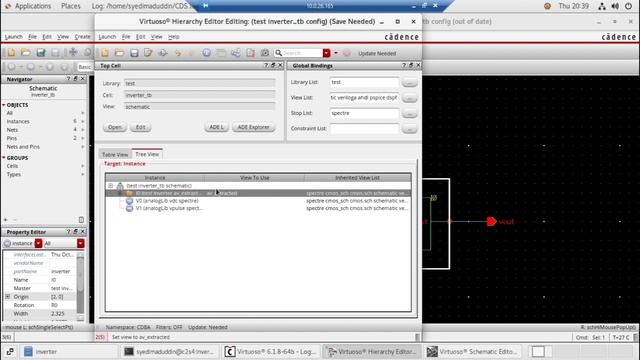640x360 pixels.
Task: Click power icon in top-right corner
Action: click(x=628, y=6)
